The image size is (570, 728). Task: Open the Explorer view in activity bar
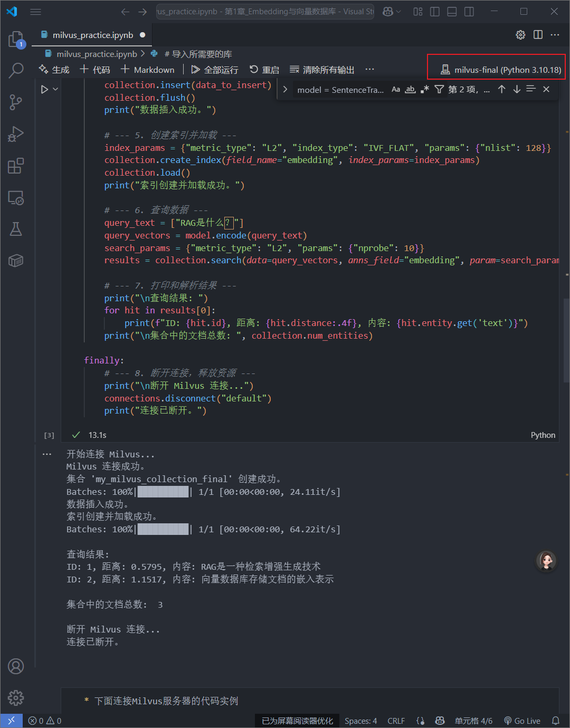tap(16, 39)
